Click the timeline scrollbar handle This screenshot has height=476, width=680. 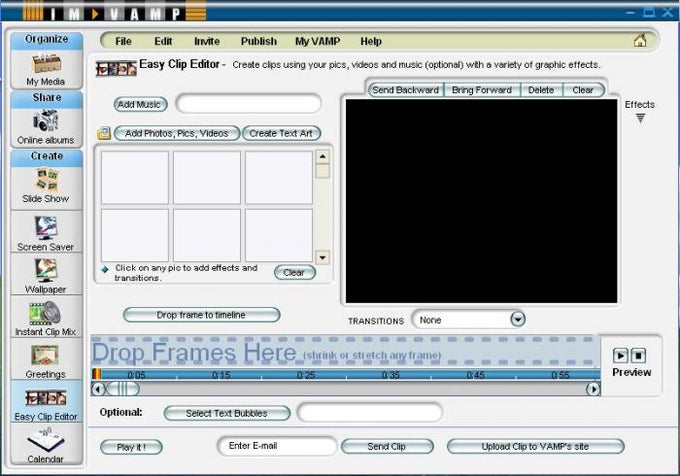point(123,389)
